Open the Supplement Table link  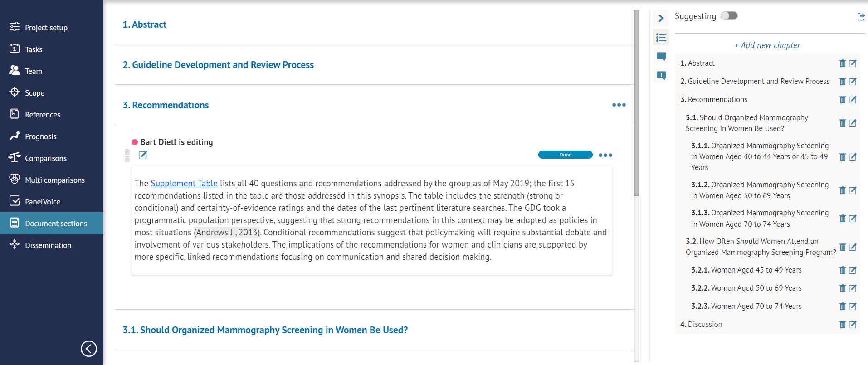[184, 183]
